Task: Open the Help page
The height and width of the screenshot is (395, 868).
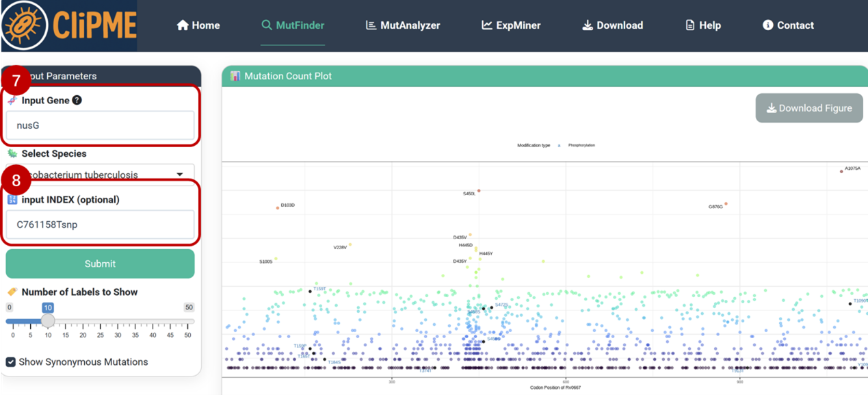Action: pyautogui.click(x=703, y=25)
